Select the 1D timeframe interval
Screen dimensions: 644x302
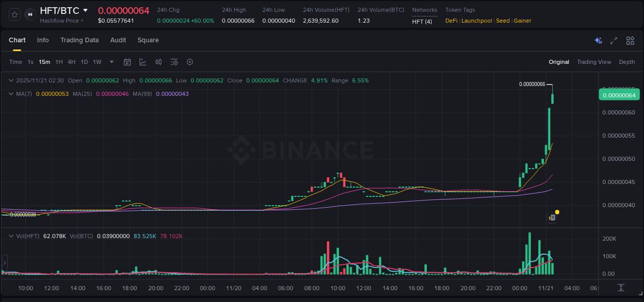[84, 62]
